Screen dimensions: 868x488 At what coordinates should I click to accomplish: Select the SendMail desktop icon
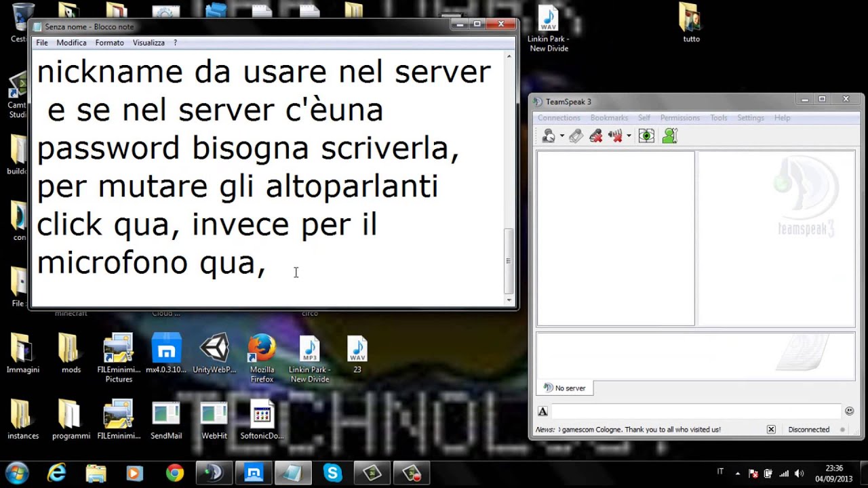[x=166, y=420]
